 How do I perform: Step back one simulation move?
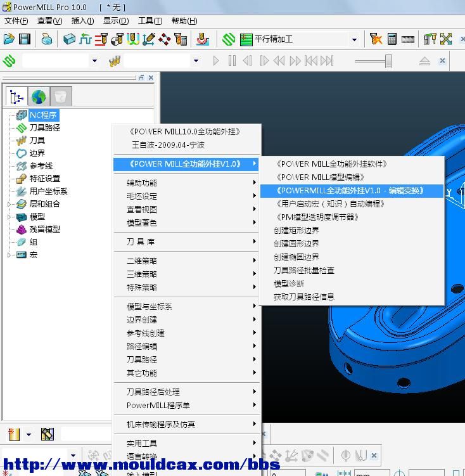pos(248,61)
